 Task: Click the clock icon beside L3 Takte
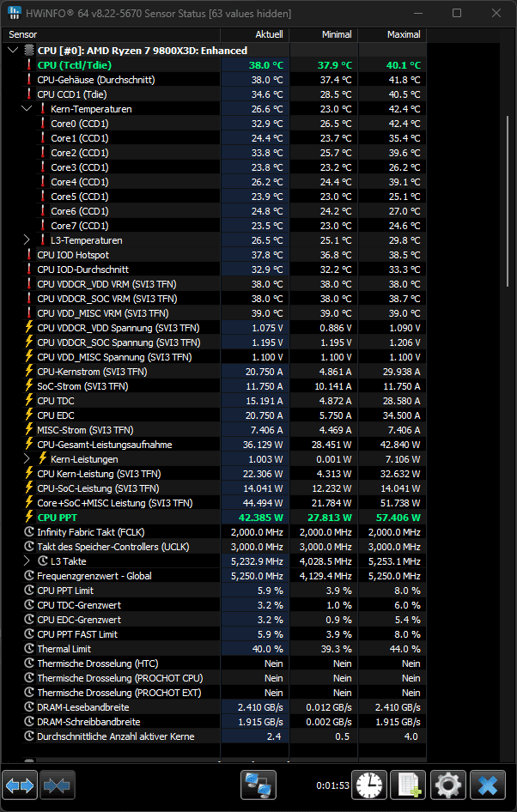(43, 561)
